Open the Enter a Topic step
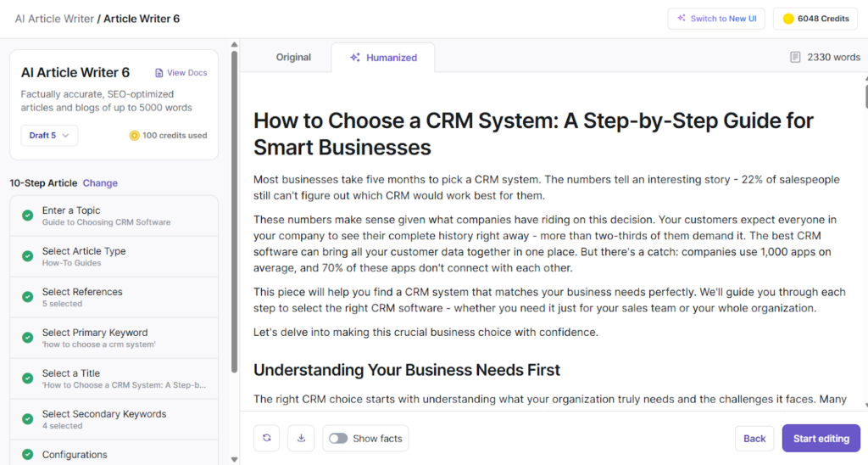Viewport: 868px width, 465px height. 114,216
